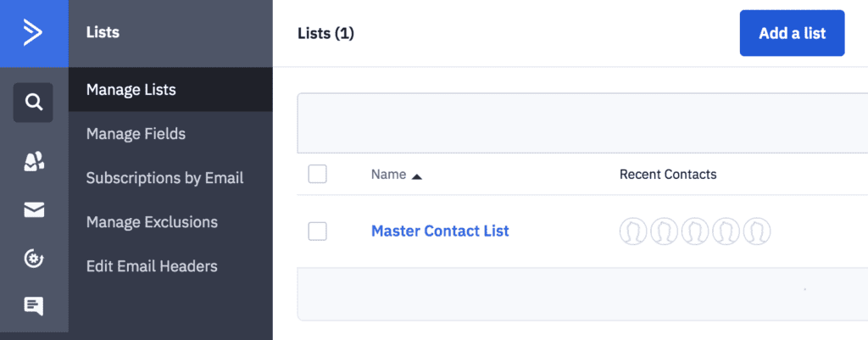
Task: Open Subscriptions by Email
Action: point(164,178)
